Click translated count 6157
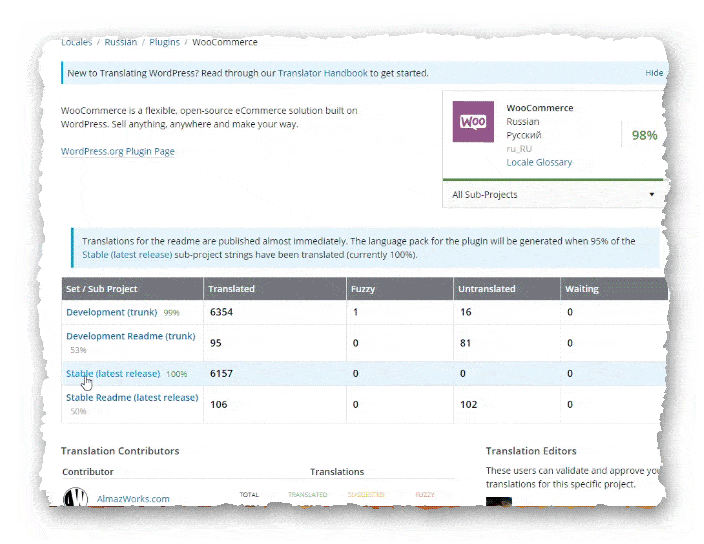This screenshot has width=704, height=544. point(221,373)
